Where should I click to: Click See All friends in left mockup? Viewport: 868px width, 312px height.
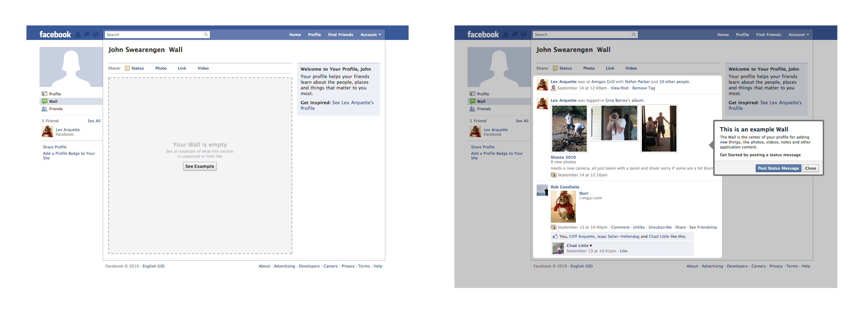click(x=94, y=121)
